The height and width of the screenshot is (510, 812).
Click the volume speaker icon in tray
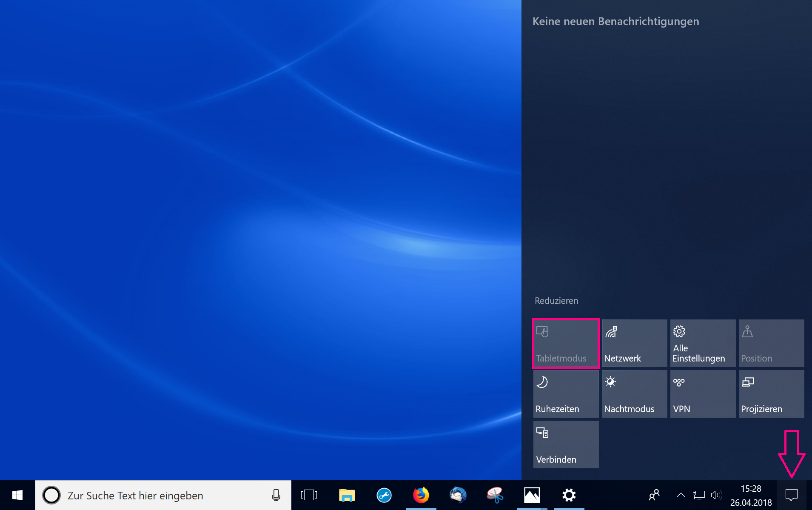coord(716,495)
